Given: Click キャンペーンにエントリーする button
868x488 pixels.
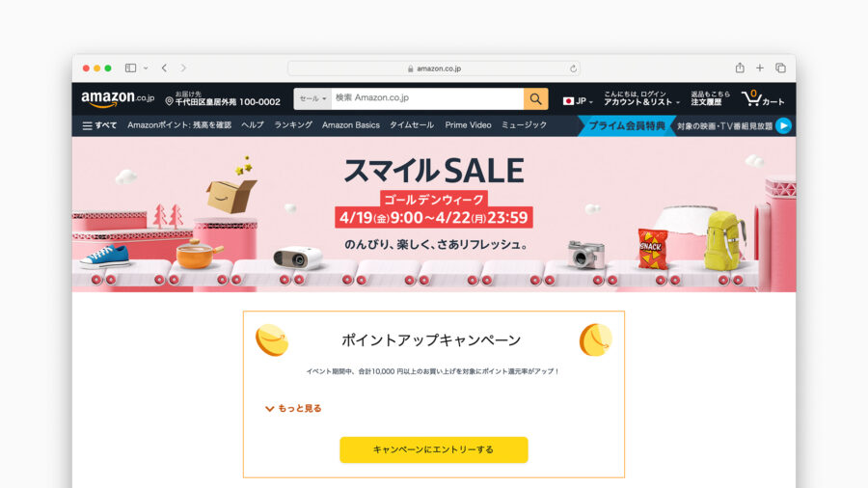Looking at the screenshot, I should pyautogui.click(x=433, y=449).
